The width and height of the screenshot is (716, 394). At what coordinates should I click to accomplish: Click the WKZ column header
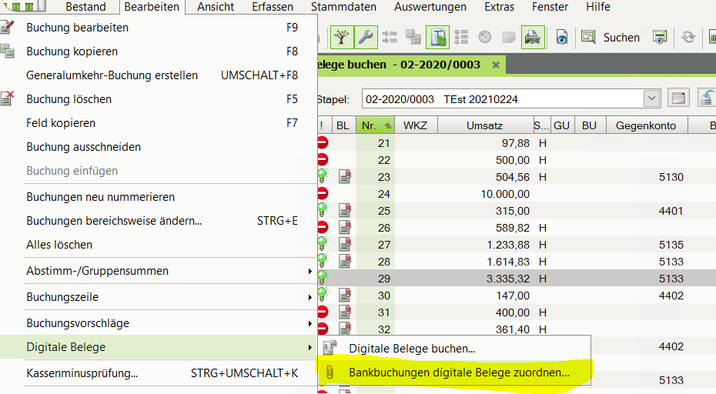pyautogui.click(x=416, y=126)
